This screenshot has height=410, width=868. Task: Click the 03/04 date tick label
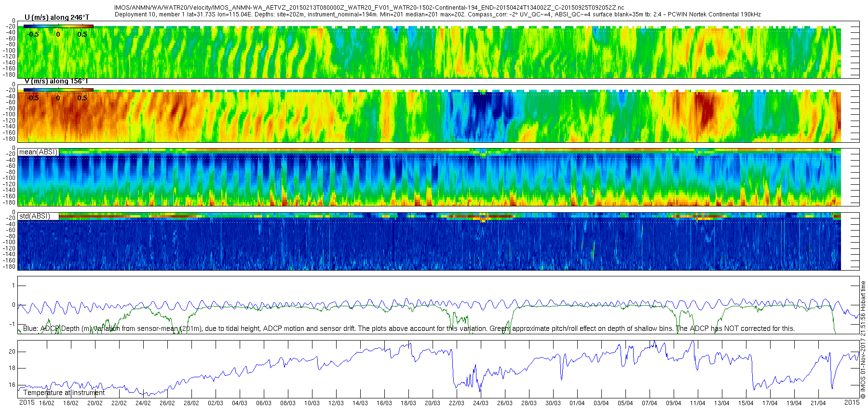tap(601, 403)
